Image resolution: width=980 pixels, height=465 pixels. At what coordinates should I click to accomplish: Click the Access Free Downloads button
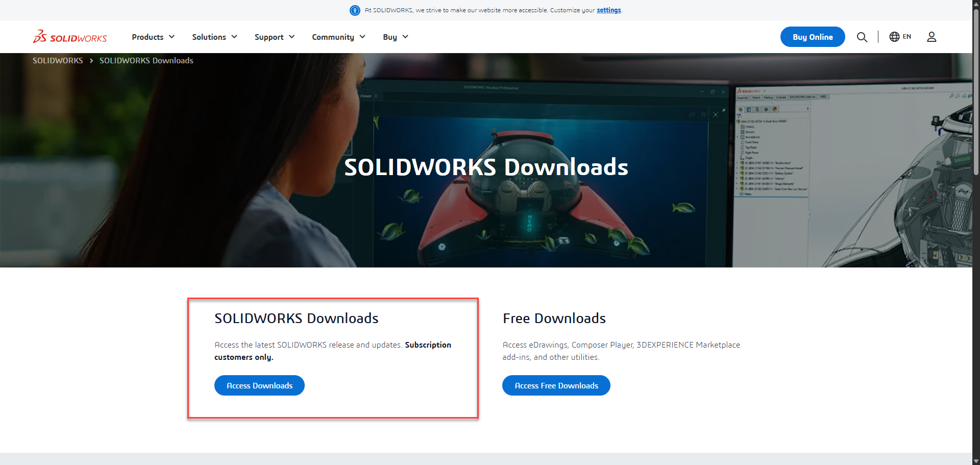tap(556, 385)
